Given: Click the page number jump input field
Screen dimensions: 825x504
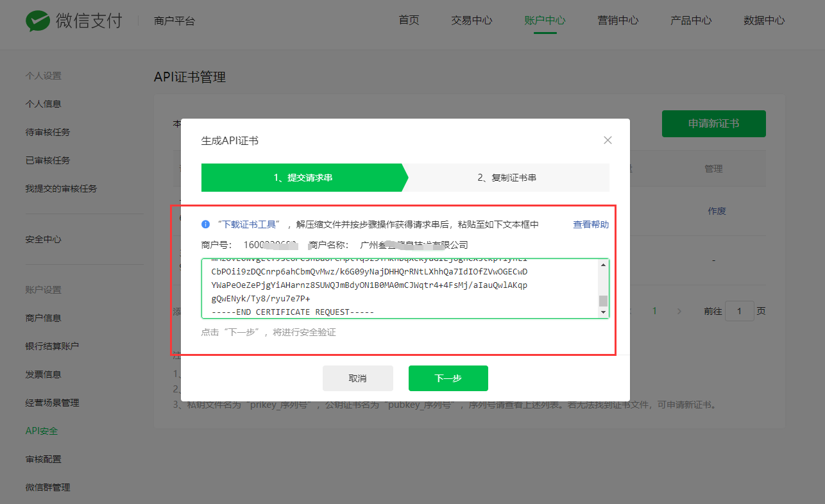Looking at the screenshot, I should pyautogui.click(x=740, y=311).
